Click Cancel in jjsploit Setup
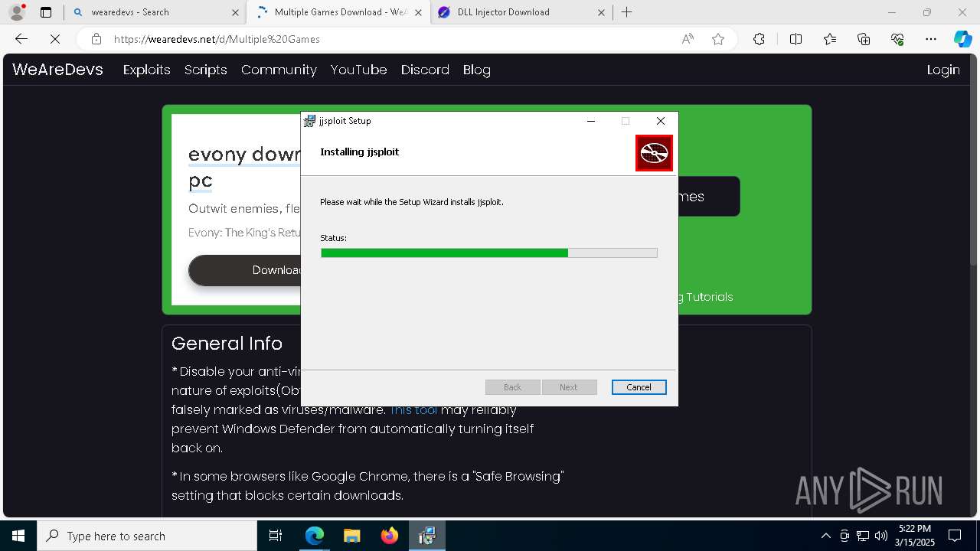Viewport: 980px width, 551px height. coord(639,387)
